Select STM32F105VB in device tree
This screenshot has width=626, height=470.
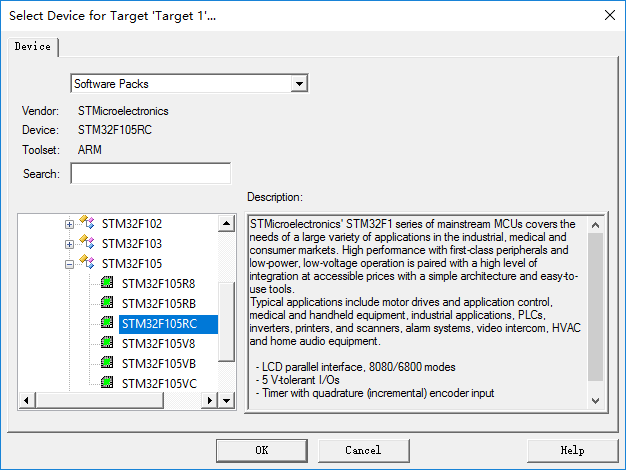[x=159, y=364]
